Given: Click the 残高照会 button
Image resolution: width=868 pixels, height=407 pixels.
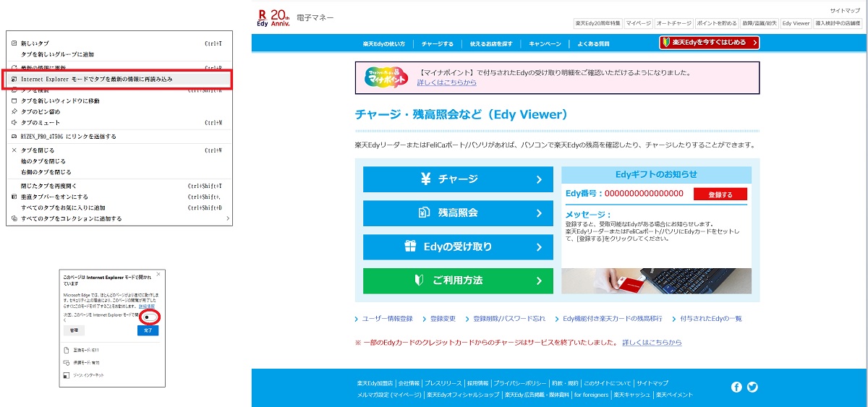Looking at the screenshot, I should click(458, 213).
